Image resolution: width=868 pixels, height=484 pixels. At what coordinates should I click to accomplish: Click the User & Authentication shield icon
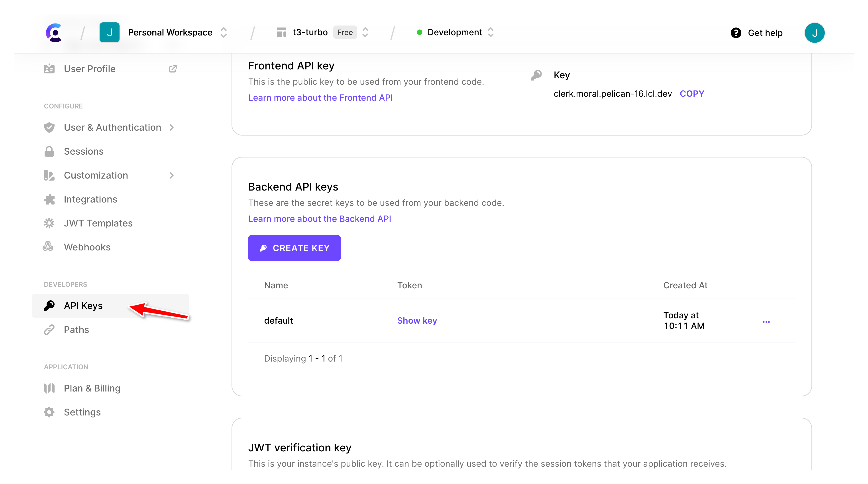pyautogui.click(x=49, y=127)
